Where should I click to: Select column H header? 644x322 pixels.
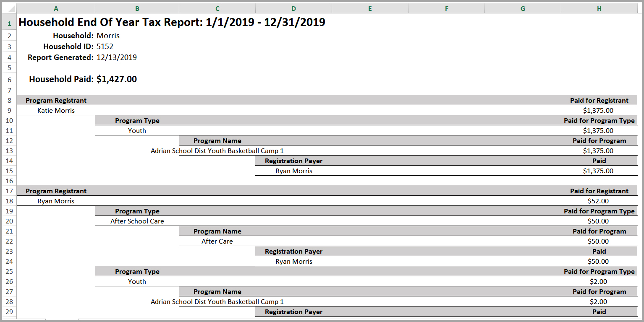pyautogui.click(x=599, y=8)
